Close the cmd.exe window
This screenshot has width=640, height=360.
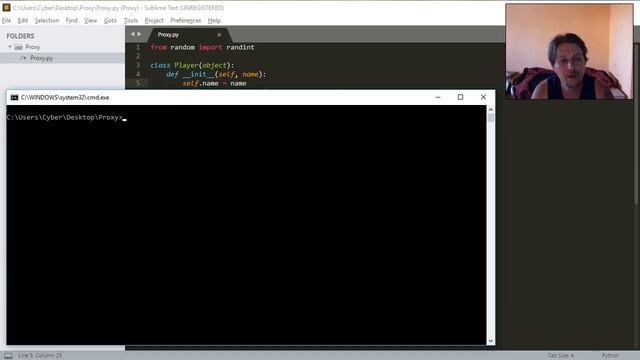pos(483,97)
